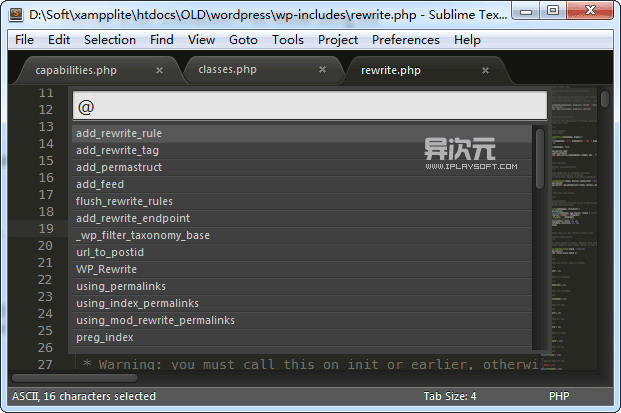Image resolution: width=621 pixels, height=413 pixels.
Task: Open the Tools menu
Action: pos(288,40)
